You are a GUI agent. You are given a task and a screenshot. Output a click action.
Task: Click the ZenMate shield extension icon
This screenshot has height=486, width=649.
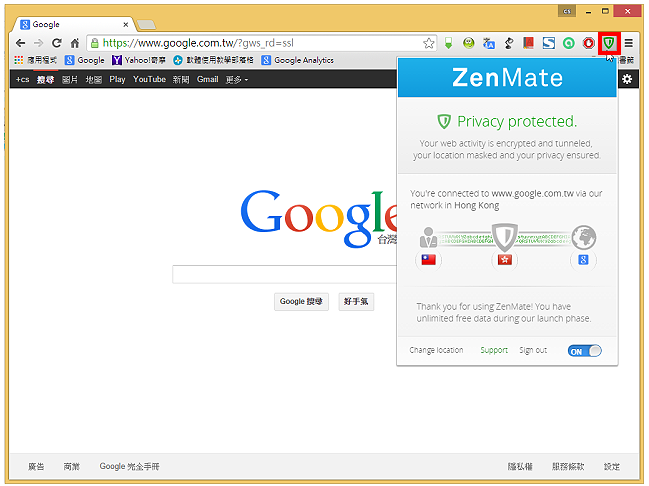[x=609, y=43]
